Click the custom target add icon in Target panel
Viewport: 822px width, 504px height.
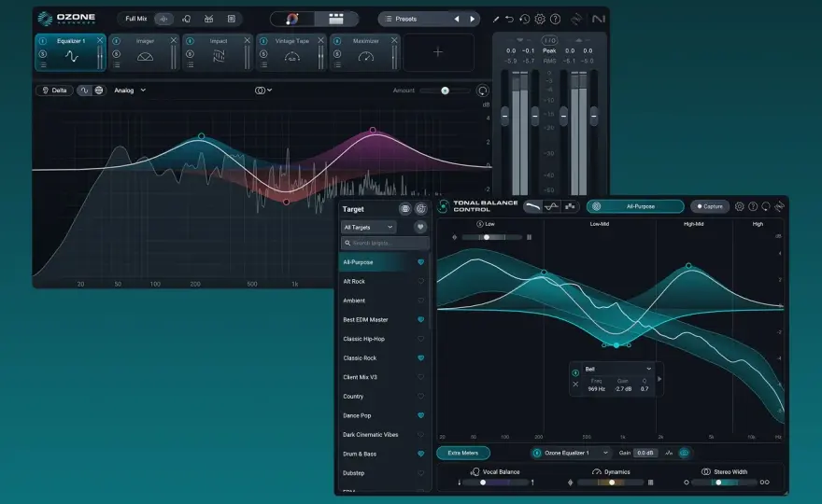(420, 209)
